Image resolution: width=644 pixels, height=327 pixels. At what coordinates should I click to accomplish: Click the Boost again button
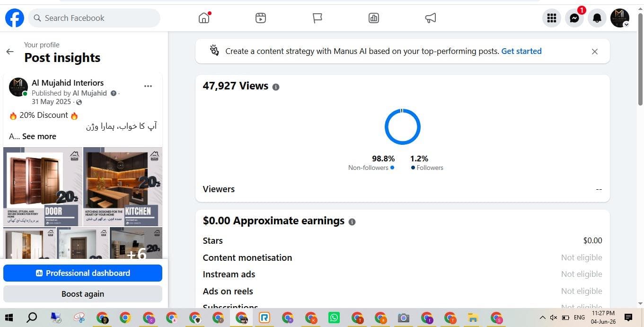click(x=83, y=294)
